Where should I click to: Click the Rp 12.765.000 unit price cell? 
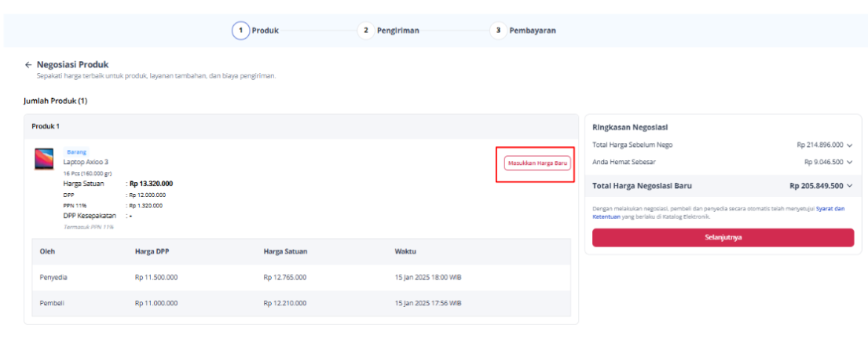click(284, 277)
